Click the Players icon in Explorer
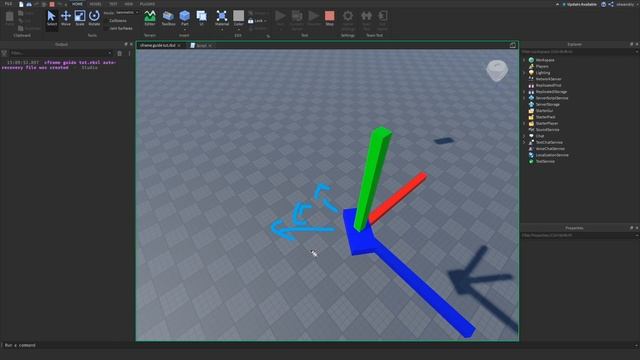This screenshot has width=640, height=360. [x=531, y=66]
